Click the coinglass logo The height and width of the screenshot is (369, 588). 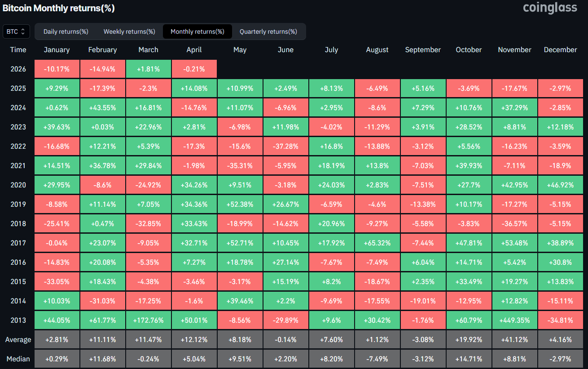click(550, 8)
